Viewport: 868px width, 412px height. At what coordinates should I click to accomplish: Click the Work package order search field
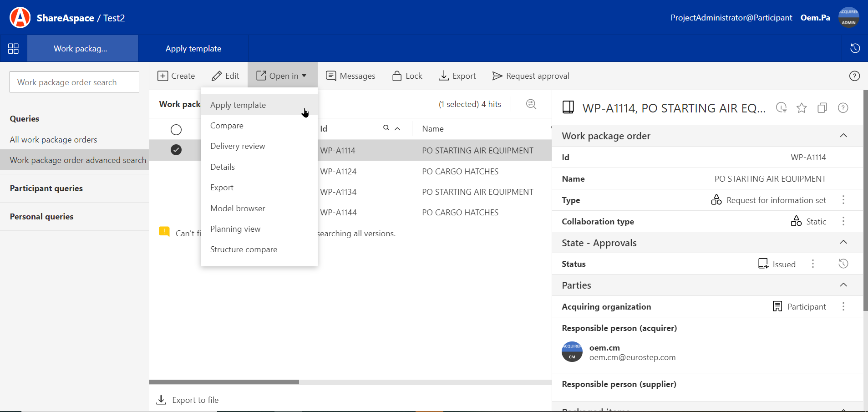click(x=74, y=82)
